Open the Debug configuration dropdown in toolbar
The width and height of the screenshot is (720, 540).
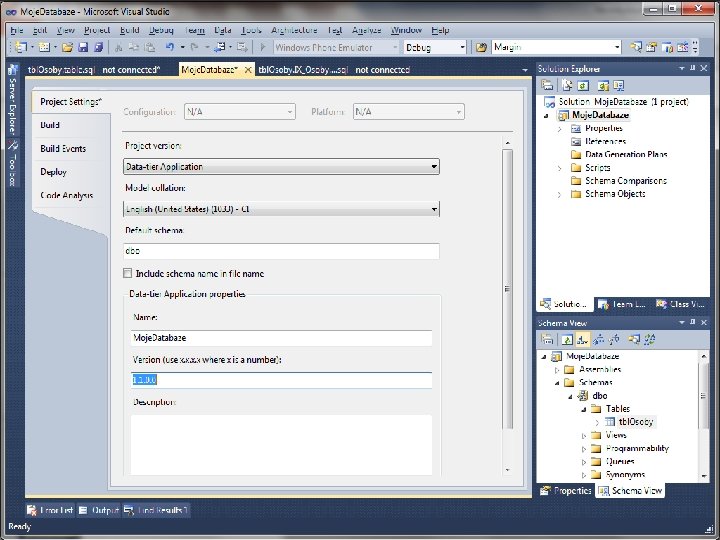pos(462,47)
